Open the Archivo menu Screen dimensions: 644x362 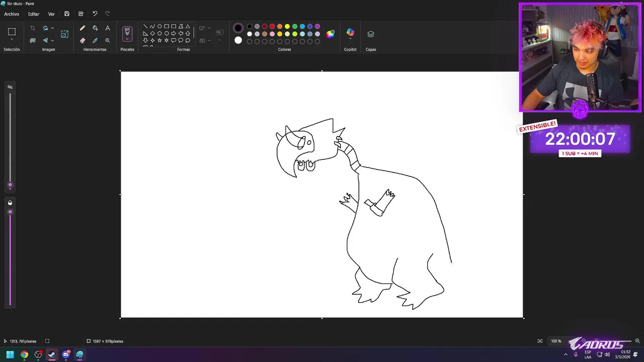pyautogui.click(x=12, y=14)
